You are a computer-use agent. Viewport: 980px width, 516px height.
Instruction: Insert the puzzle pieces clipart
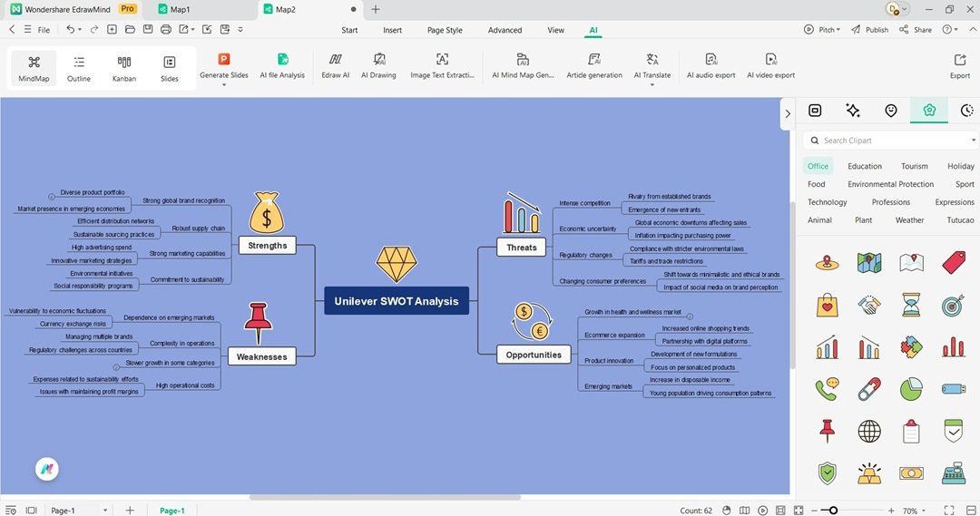911,346
